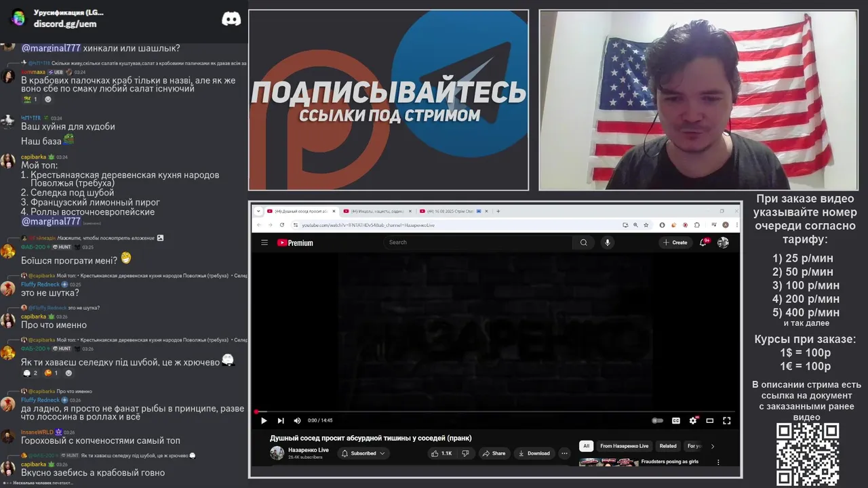868x488 pixels.
Task: Skip to next video in player
Action: (x=281, y=421)
